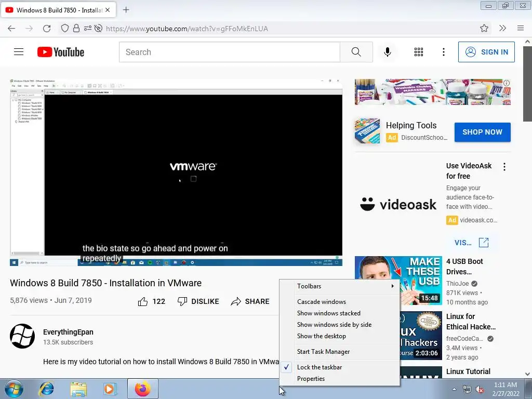Click the search magnifier button
The height and width of the screenshot is (399, 532).
click(x=356, y=52)
